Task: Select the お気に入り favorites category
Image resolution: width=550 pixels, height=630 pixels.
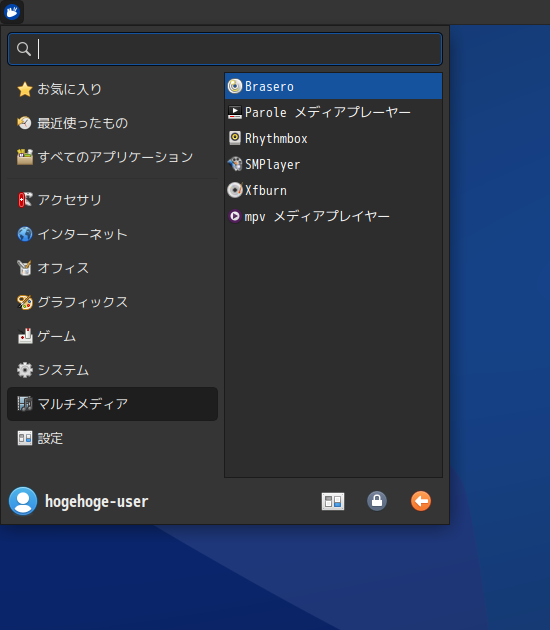Action: point(112,89)
